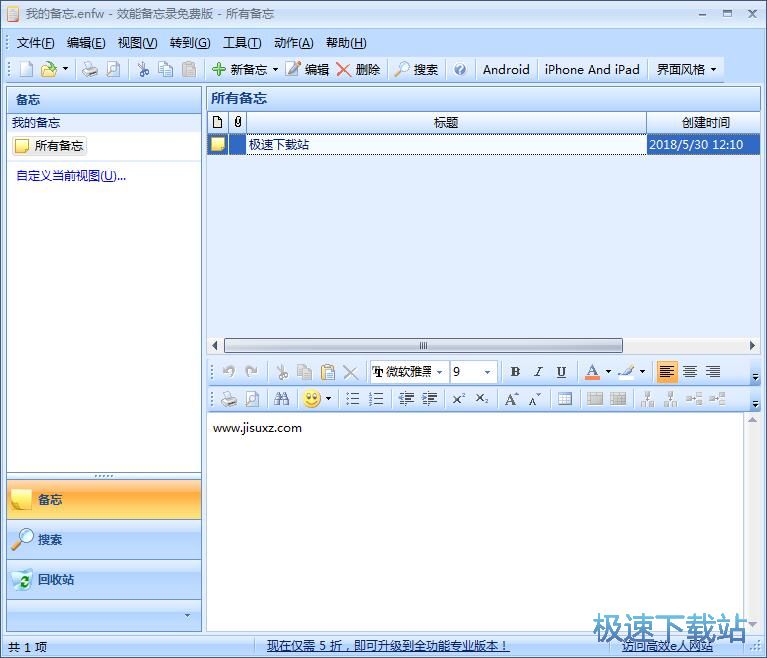Select 所有备忘 in the left tree
767x658 pixels.
pos(49,146)
